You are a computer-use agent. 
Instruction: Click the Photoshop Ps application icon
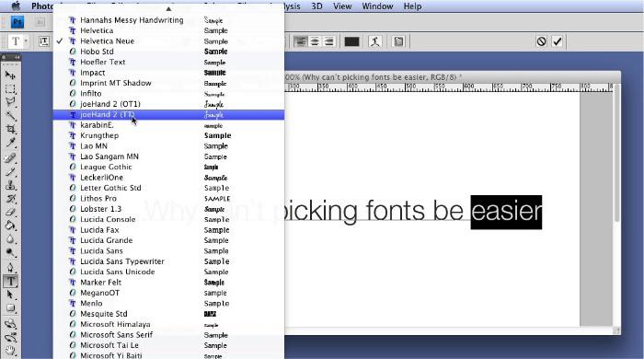click(x=17, y=22)
